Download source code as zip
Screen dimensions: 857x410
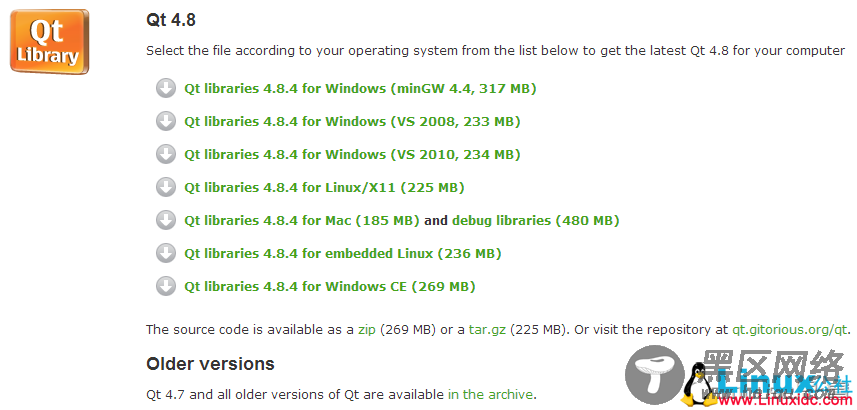click(x=367, y=330)
